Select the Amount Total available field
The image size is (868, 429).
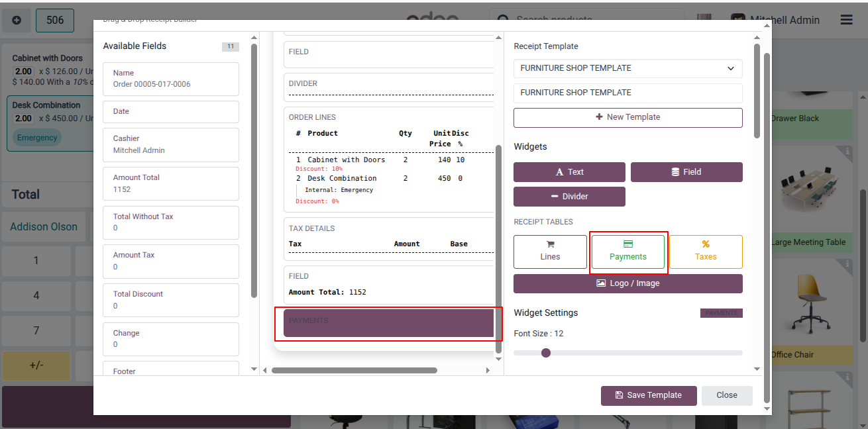click(171, 183)
